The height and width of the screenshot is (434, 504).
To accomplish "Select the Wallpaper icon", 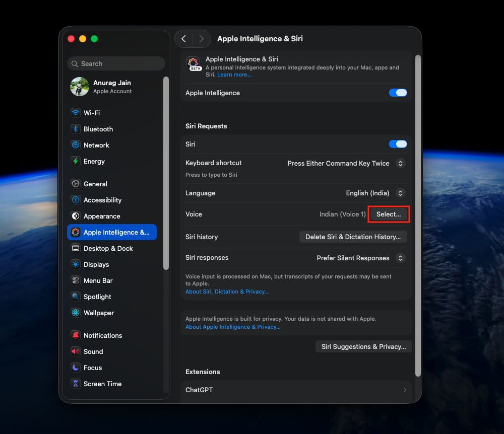I will click(x=75, y=313).
